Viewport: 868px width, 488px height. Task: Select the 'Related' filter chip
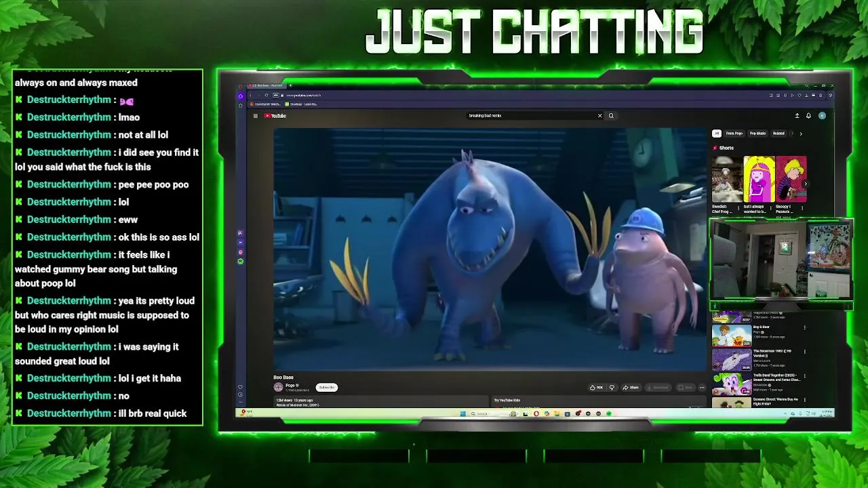(x=778, y=134)
